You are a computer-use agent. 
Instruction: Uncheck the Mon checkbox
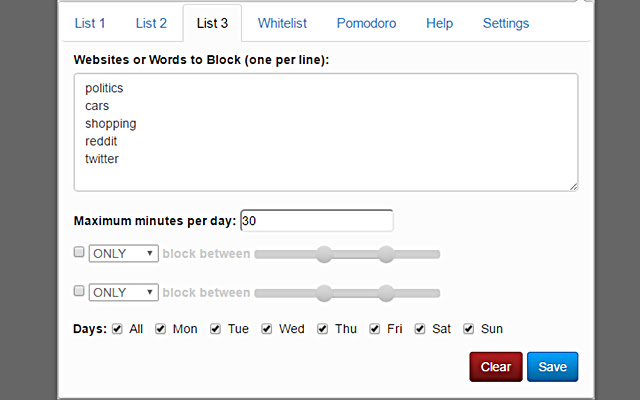[161, 328]
